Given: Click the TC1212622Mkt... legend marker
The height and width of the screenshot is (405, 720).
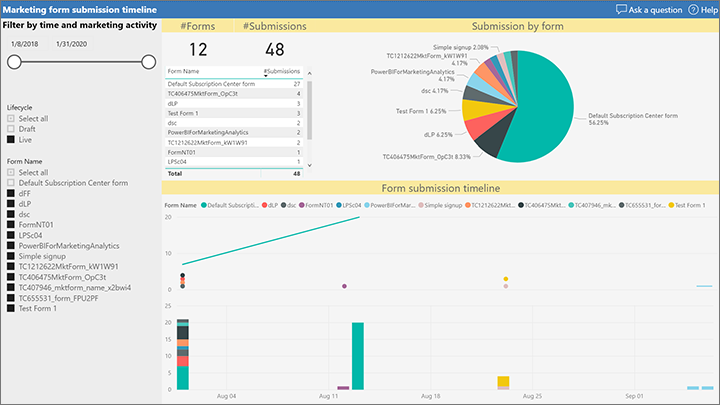Looking at the screenshot, I should point(468,205).
